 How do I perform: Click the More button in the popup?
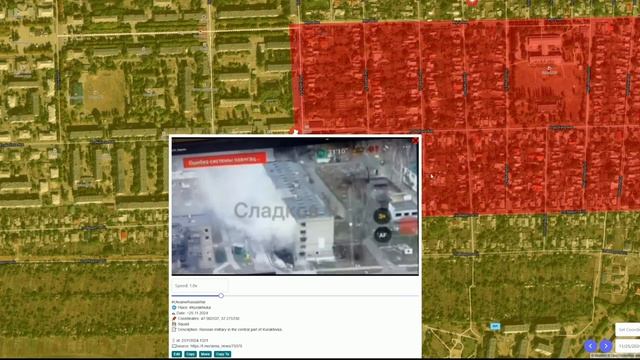(x=205, y=354)
